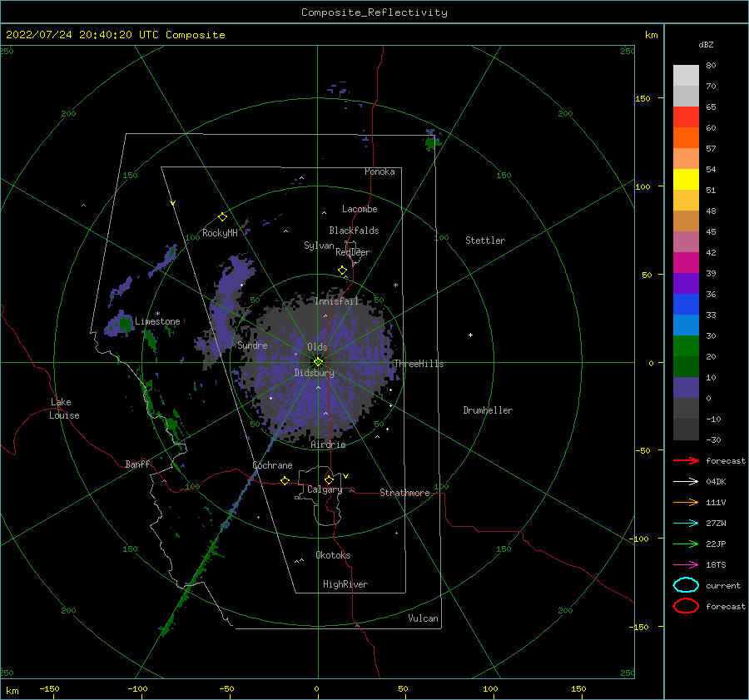Click the Innisfail city label

pyautogui.click(x=336, y=301)
